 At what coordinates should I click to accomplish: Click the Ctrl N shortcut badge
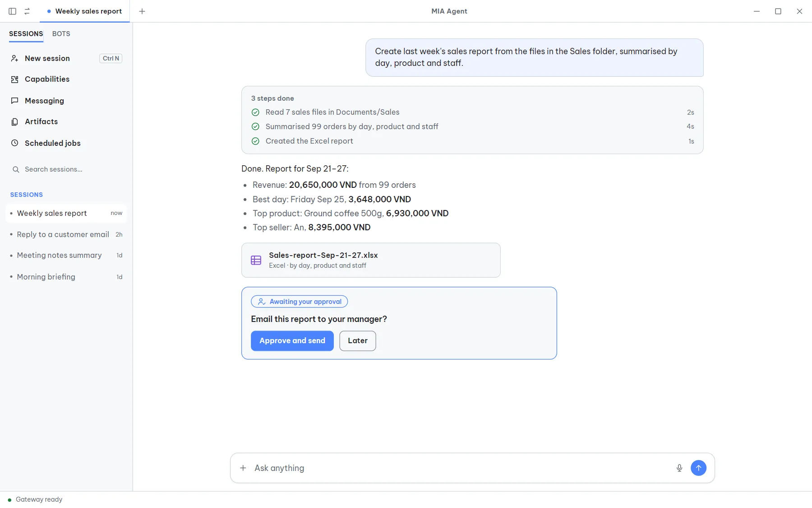click(x=111, y=58)
